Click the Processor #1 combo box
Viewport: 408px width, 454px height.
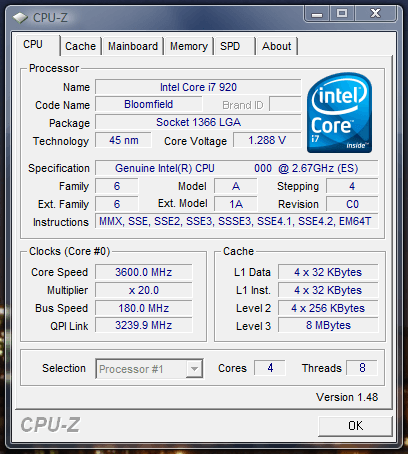point(149,369)
